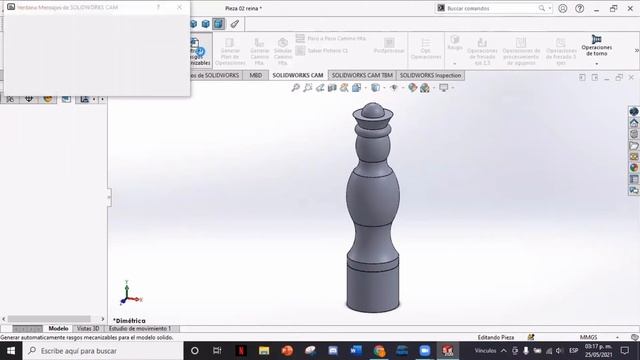Click the pencil-shaped icon in top toolbar
Viewport: 640px width, 360px height.
pyautogui.click(x=235, y=24)
